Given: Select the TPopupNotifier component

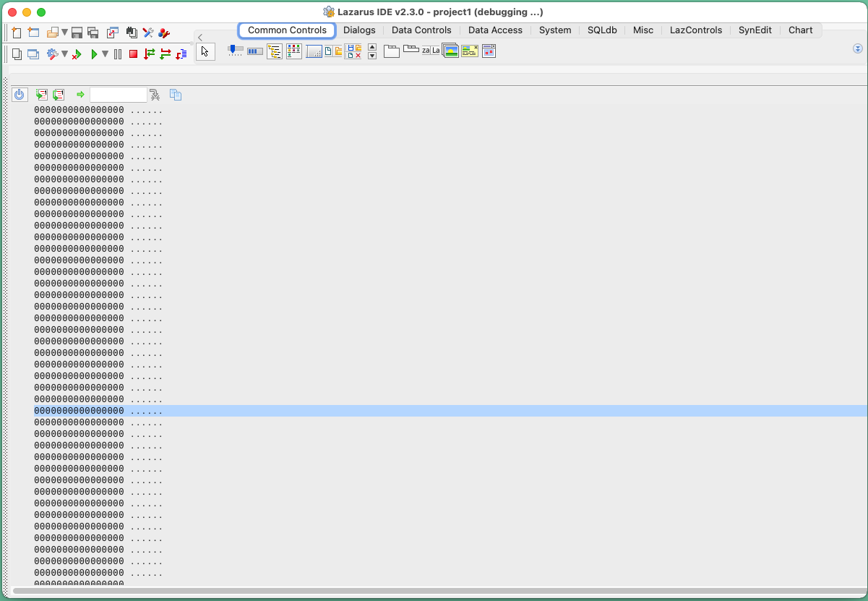Looking at the screenshot, I should (470, 51).
